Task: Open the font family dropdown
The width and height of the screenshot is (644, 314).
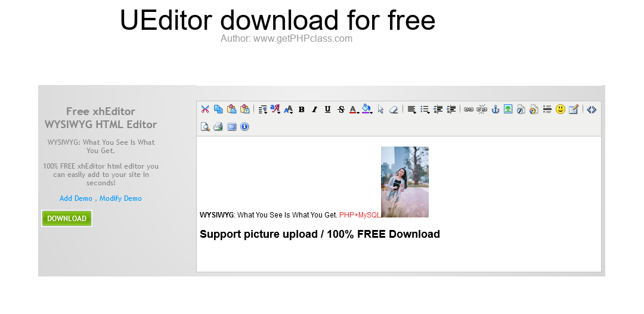Action: point(275,109)
